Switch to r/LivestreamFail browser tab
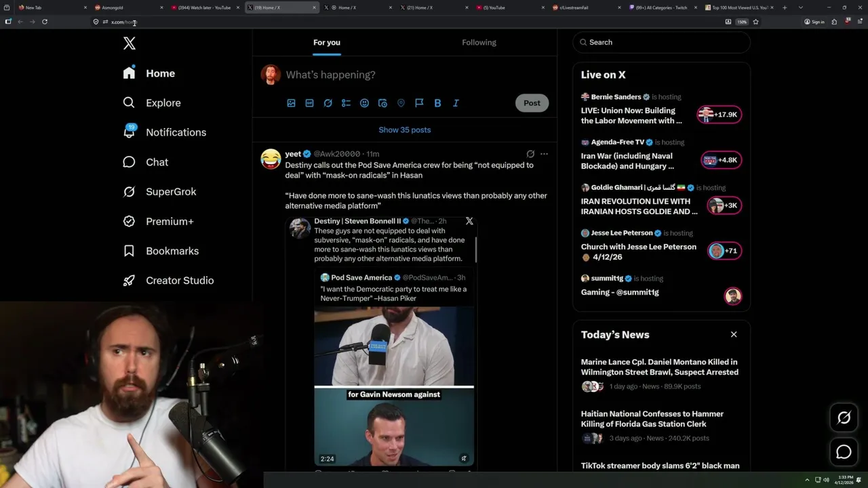The height and width of the screenshot is (488, 868). [x=585, y=7]
